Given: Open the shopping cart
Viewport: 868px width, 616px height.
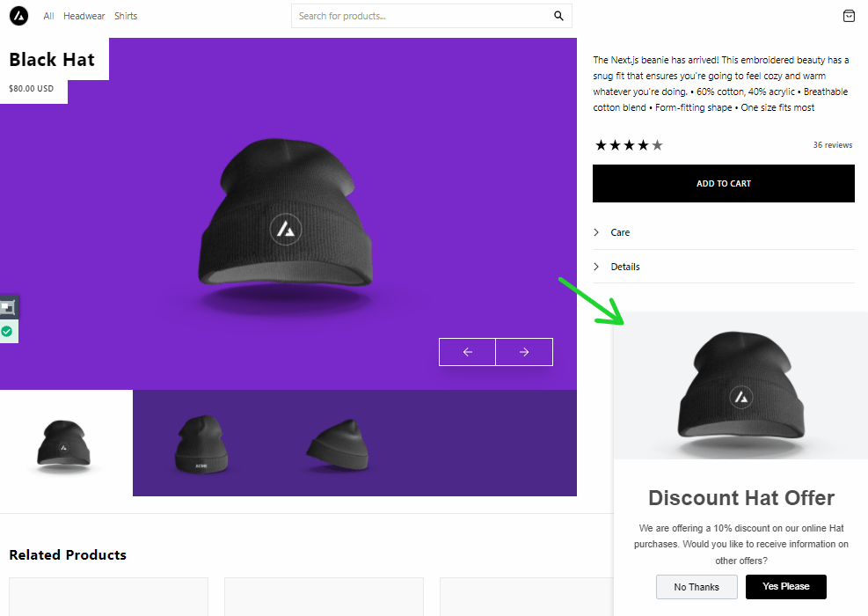Looking at the screenshot, I should [848, 16].
